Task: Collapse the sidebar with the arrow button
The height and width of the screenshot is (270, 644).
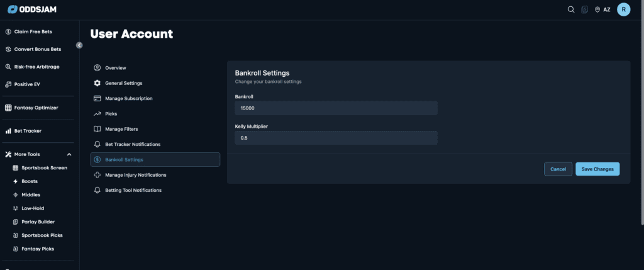Action: [79, 45]
